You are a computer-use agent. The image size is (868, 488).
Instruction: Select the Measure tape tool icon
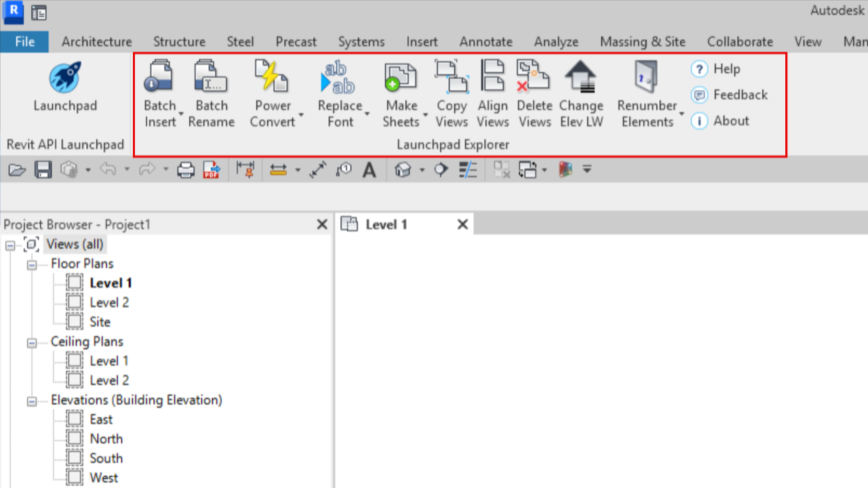click(x=279, y=169)
